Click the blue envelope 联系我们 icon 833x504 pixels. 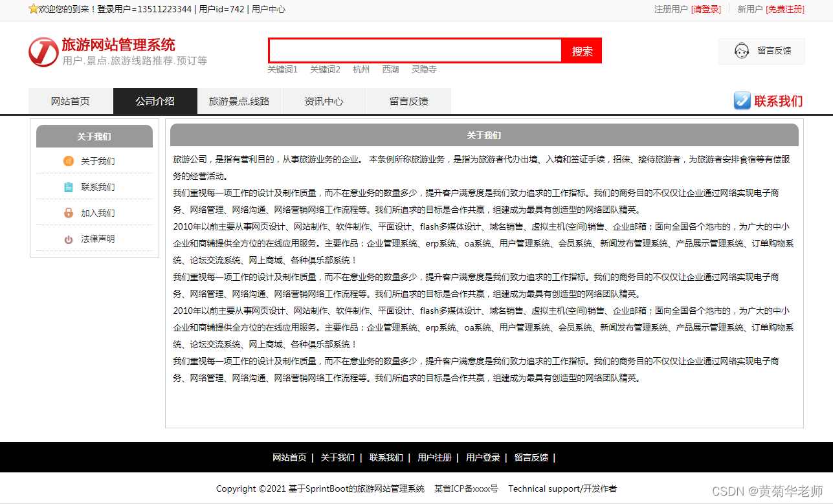coord(741,101)
